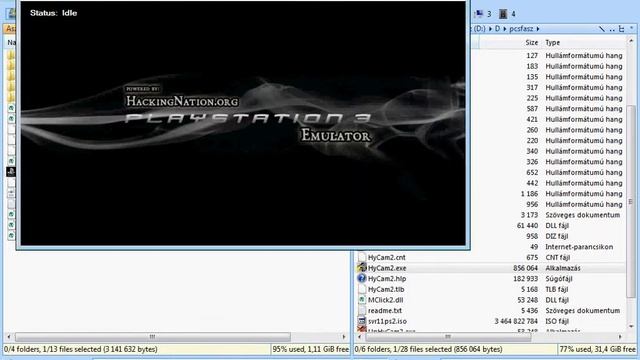Viewport: 640px width, 360px height.
Task: Expand the arrow after pcsfasz in breadcrumb
Action: click(x=538, y=29)
